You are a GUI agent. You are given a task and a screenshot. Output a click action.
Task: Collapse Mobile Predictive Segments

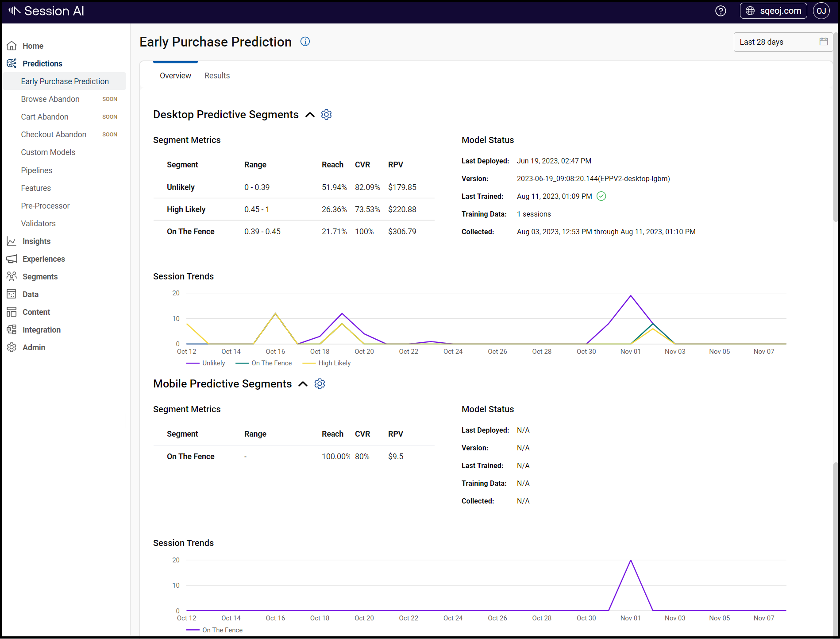point(303,383)
